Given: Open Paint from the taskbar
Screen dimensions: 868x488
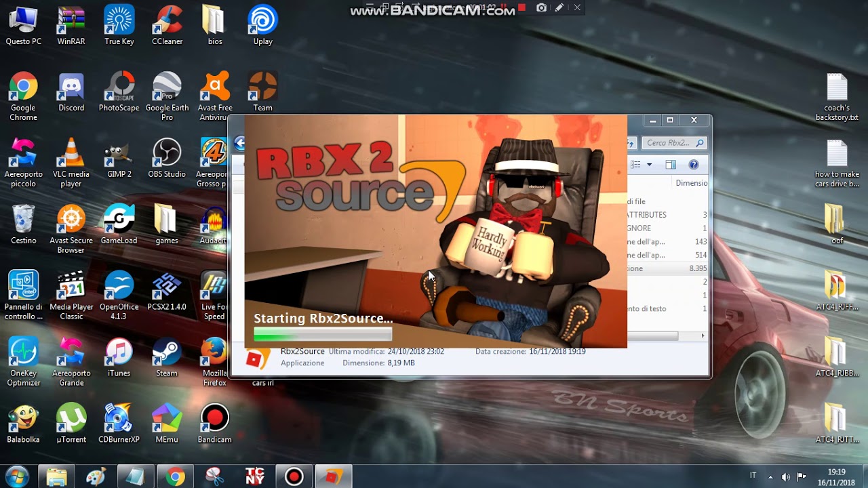Looking at the screenshot, I should [x=96, y=476].
